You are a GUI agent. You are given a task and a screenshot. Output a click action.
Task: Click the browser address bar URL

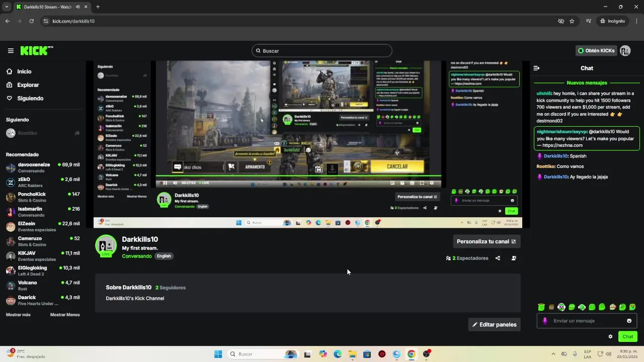click(73, 21)
